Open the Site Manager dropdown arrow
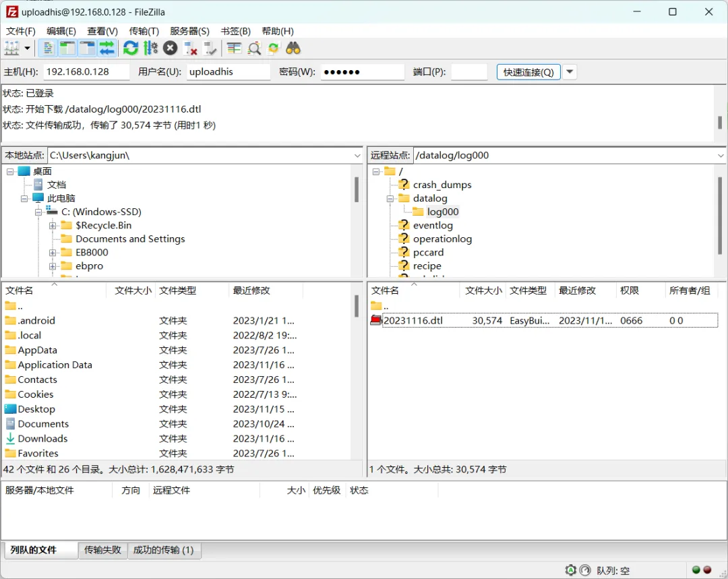This screenshot has height=579, width=728. coord(28,48)
